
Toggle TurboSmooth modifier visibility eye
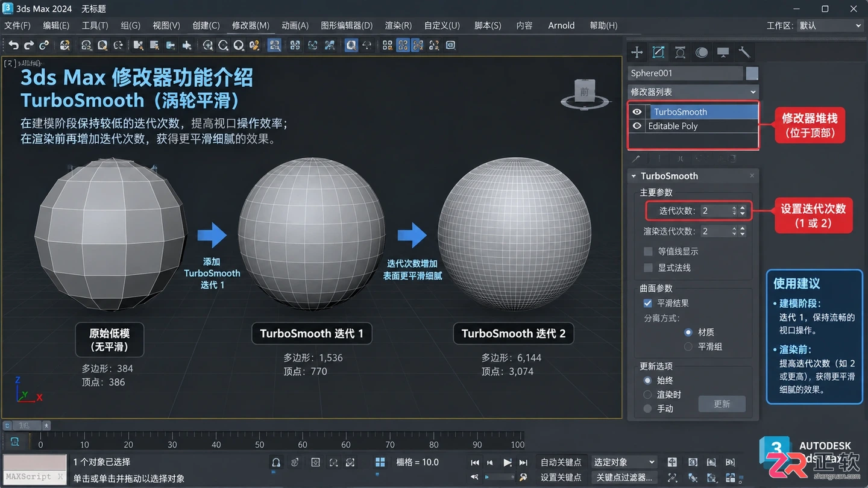[x=637, y=111]
